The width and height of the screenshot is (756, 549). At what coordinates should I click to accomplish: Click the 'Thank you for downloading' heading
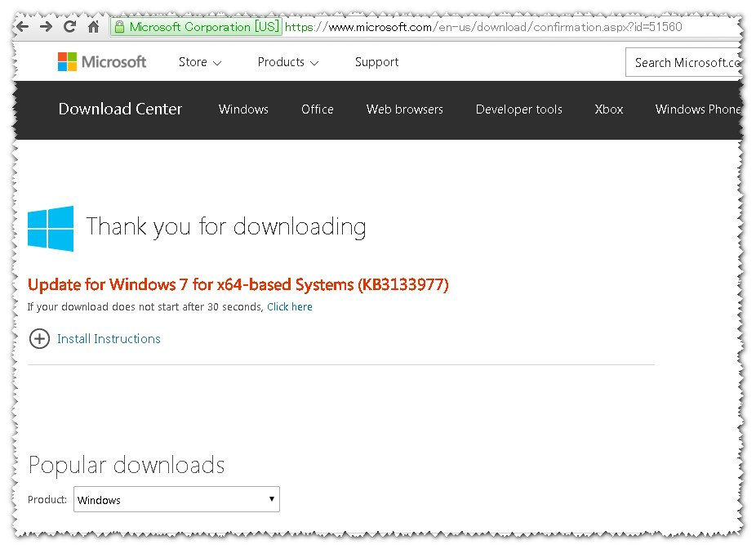tap(226, 227)
